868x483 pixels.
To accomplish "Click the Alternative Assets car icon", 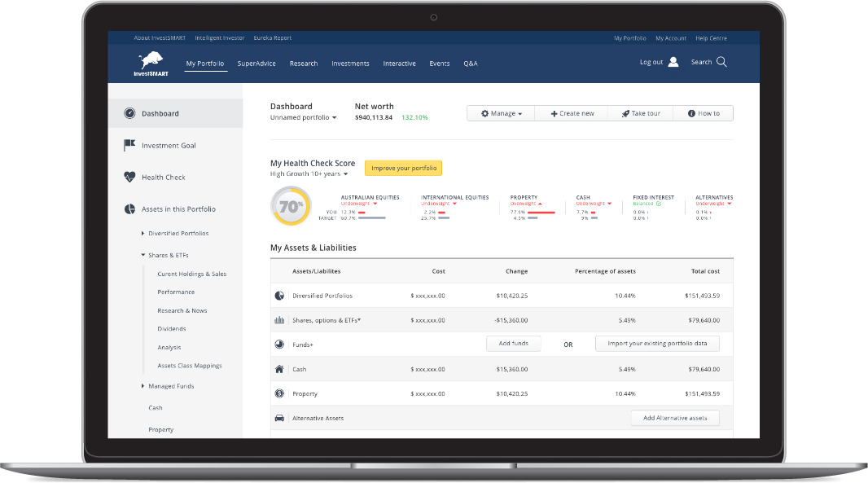I will tap(279, 419).
